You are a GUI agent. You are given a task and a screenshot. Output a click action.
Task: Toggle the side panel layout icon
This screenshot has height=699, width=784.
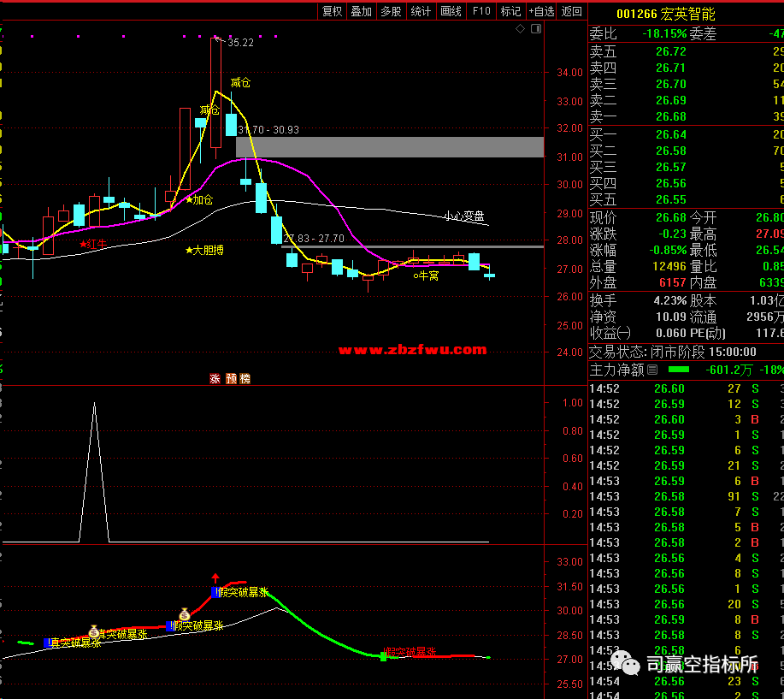536,29
